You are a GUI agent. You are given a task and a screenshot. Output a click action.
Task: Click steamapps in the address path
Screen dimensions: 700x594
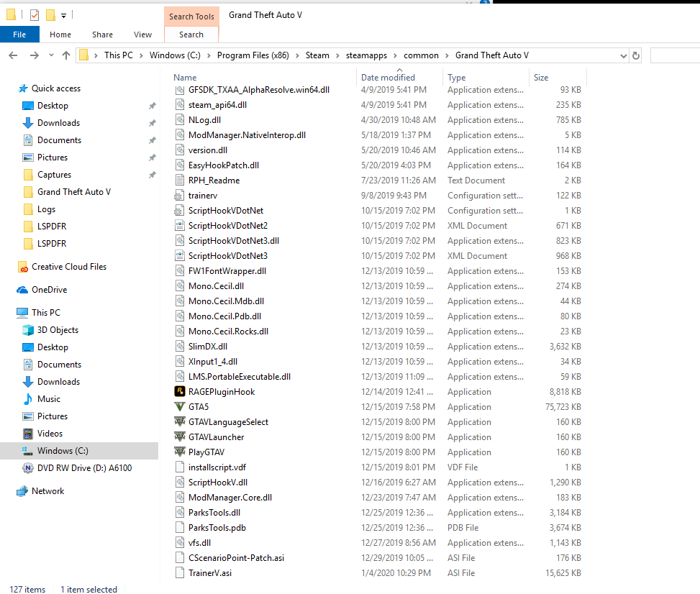pyautogui.click(x=366, y=55)
